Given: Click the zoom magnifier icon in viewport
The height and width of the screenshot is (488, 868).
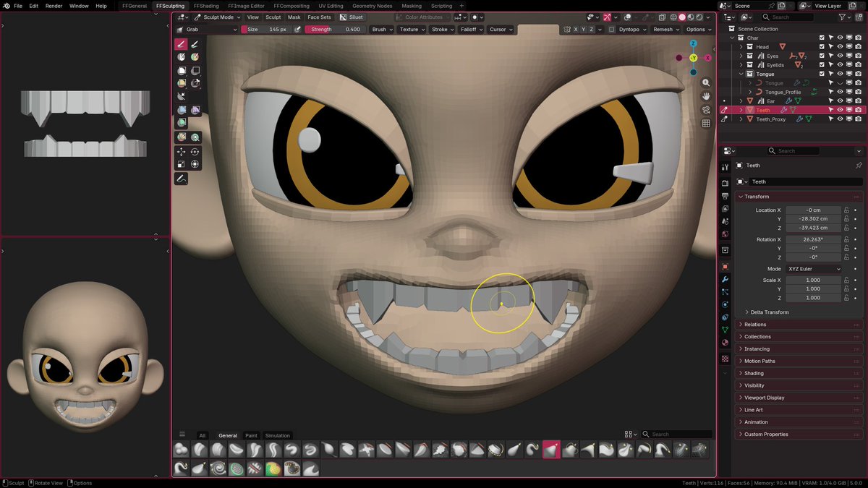Looking at the screenshot, I should (705, 83).
